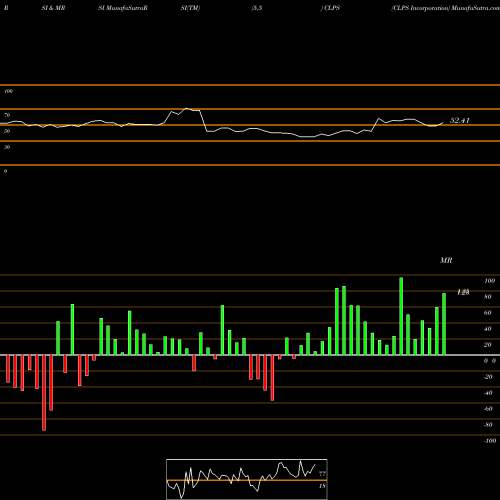Click the 80 label on MR axis
The height and width of the screenshot is (500, 500).
(x=488, y=297)
